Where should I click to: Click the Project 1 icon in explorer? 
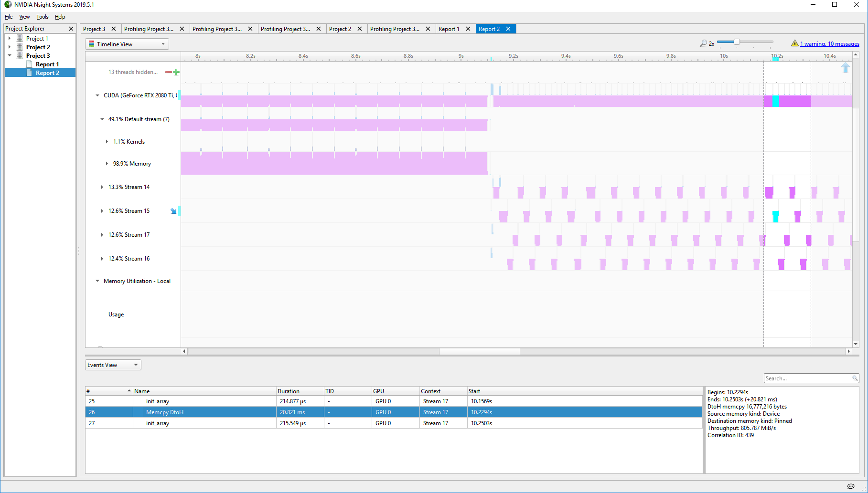coord(20,38)
